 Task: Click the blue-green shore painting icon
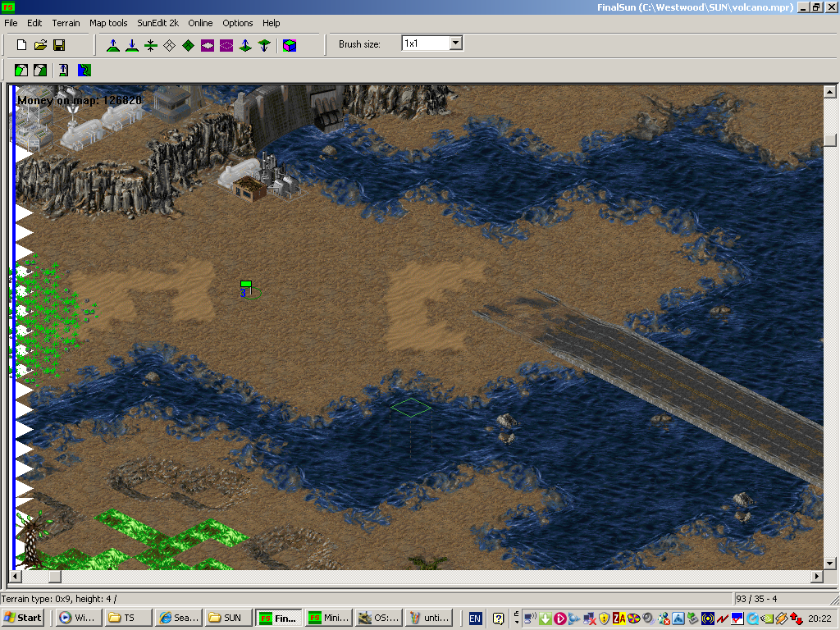pos(84,71)
